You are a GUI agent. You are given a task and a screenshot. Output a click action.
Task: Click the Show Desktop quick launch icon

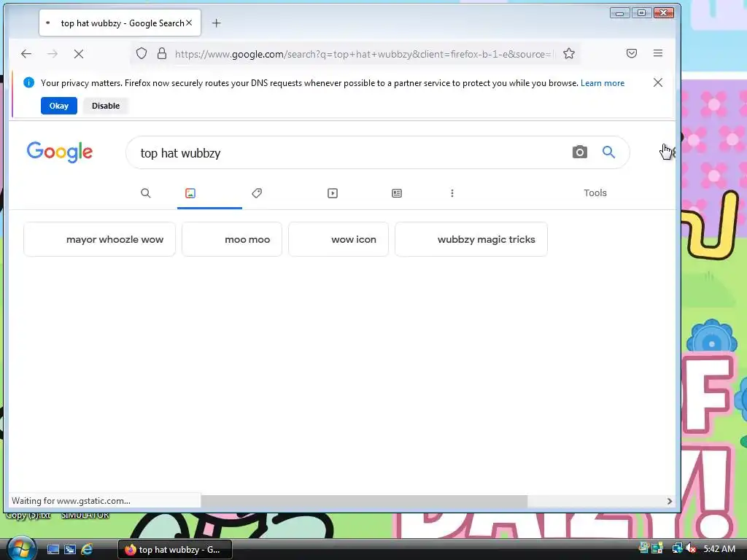click(x=53, y=550)
